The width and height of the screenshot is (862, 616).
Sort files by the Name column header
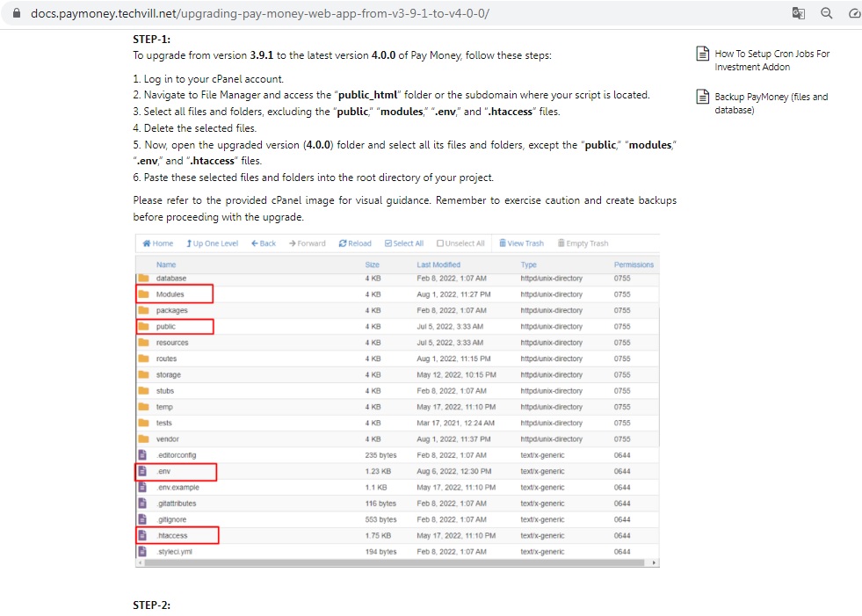(x=166, y=265)
